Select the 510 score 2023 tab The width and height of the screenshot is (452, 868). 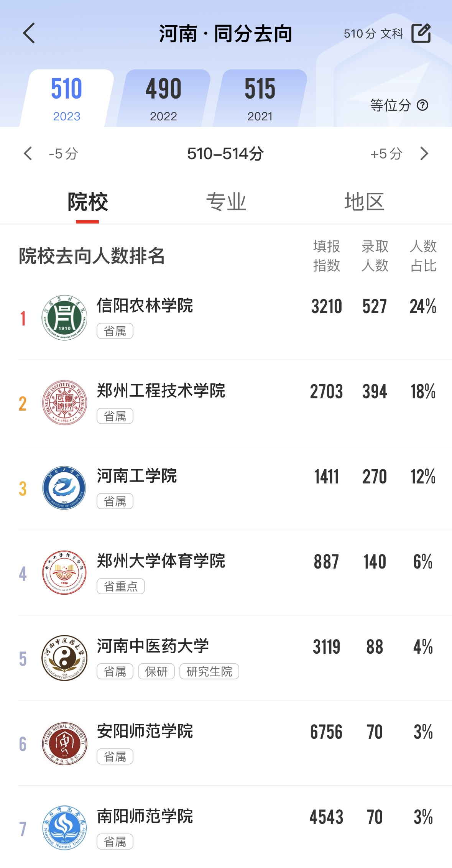tap(67, 99)
